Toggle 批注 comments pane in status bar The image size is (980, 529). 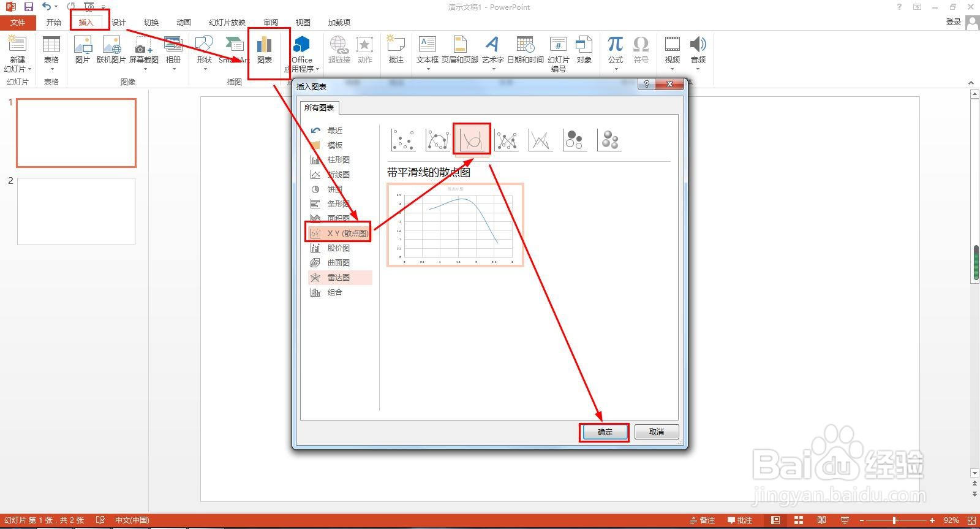(x=739, y=520)
